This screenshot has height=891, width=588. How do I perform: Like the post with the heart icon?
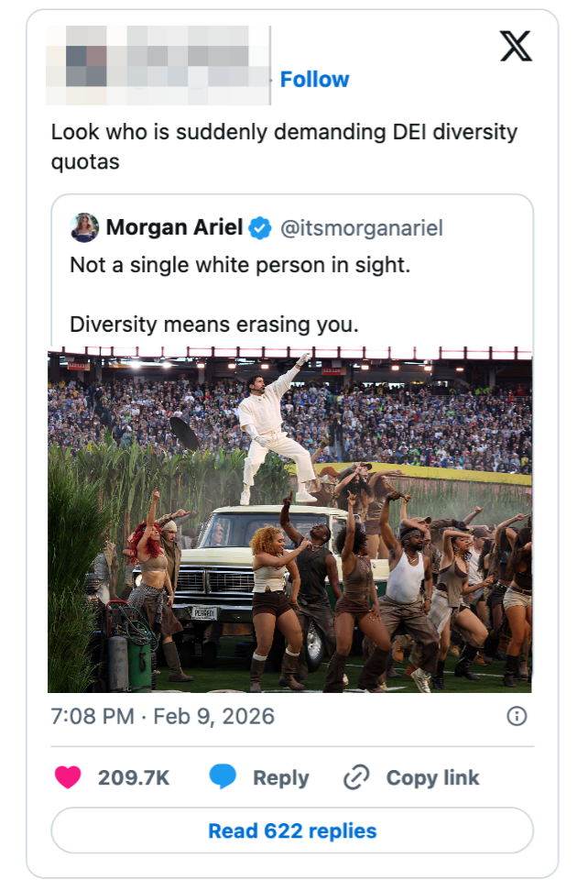point(68,777)
